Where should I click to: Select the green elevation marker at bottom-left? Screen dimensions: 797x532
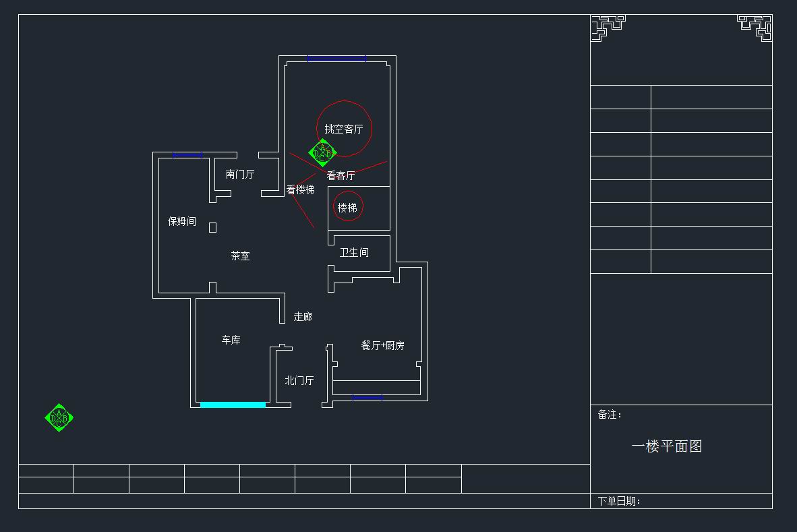tap(59, 418)
